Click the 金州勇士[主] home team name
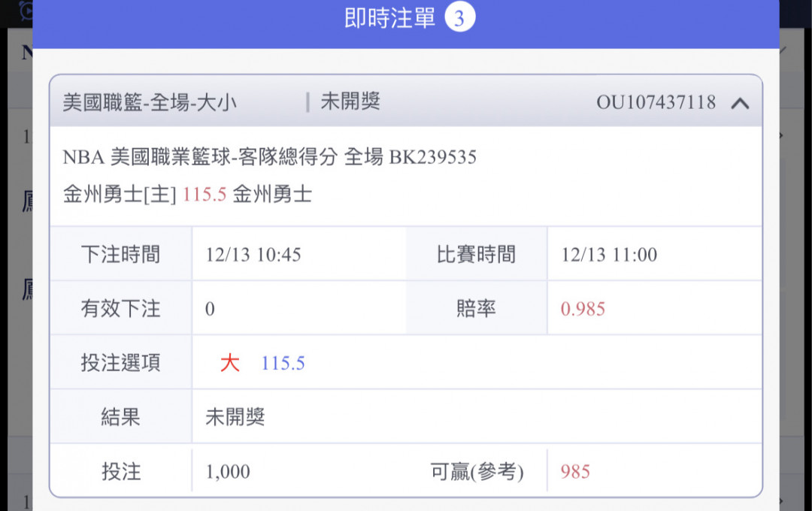This screenshot has width=812, height=511. click(120, 195)
